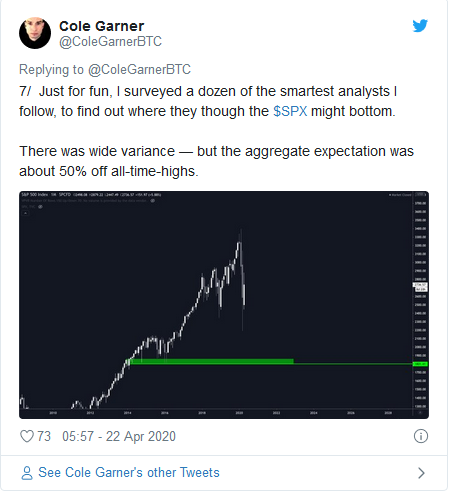The image size is (450, 496).
Task: Click the USD currency label atop price axis
Action: click(x=419, y=195)
